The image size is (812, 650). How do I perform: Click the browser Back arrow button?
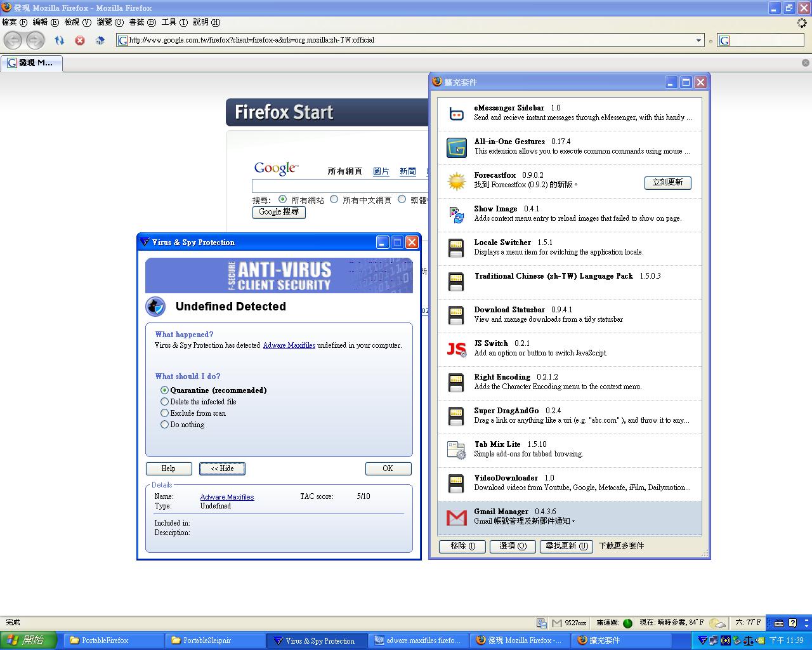click(13, 40)
